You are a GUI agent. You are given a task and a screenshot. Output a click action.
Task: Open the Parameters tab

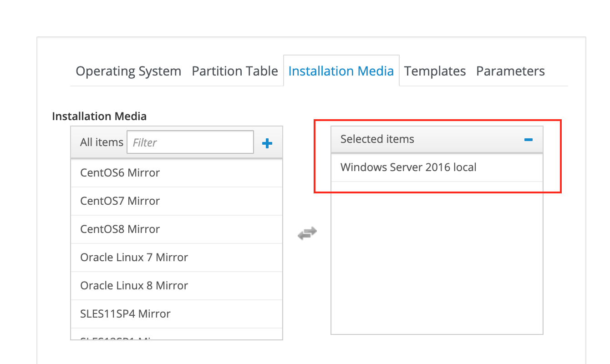pos(510,71)
